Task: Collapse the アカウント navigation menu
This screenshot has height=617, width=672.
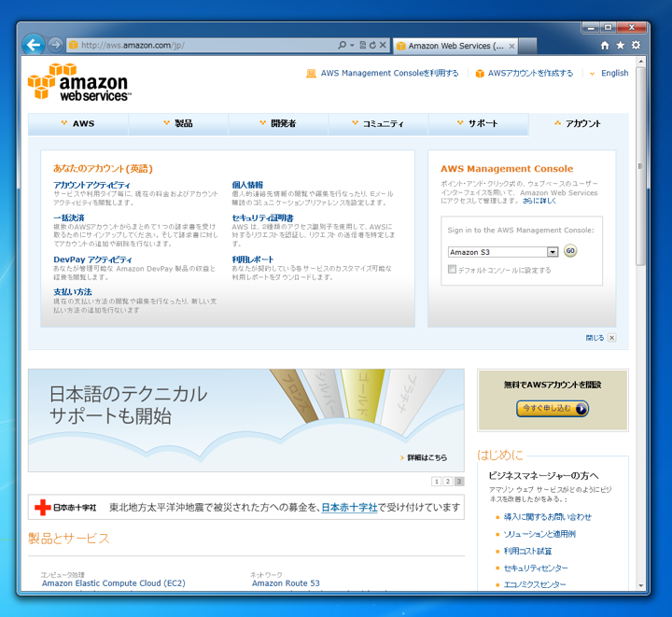Action: point(579,124)
